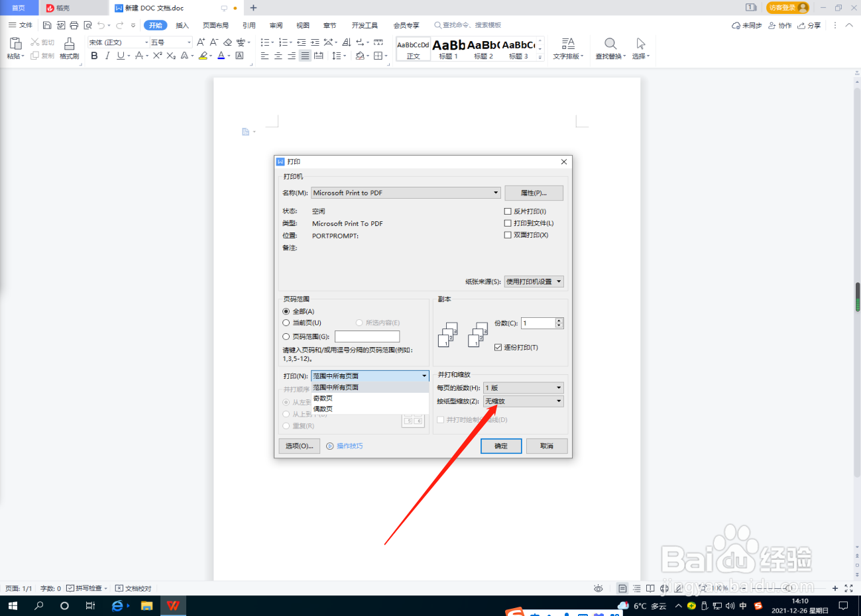Click the highlight color marker icon

coord(203,56)
